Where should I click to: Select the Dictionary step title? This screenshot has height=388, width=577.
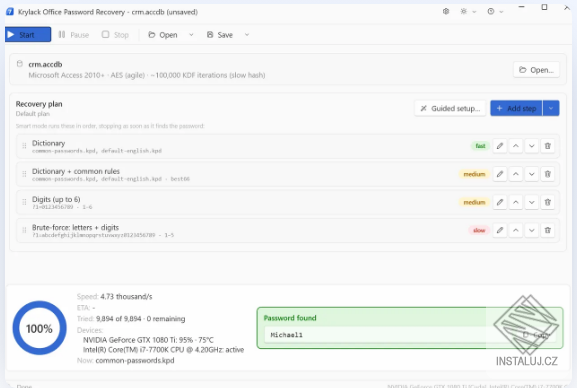click(x=48, y=143)
